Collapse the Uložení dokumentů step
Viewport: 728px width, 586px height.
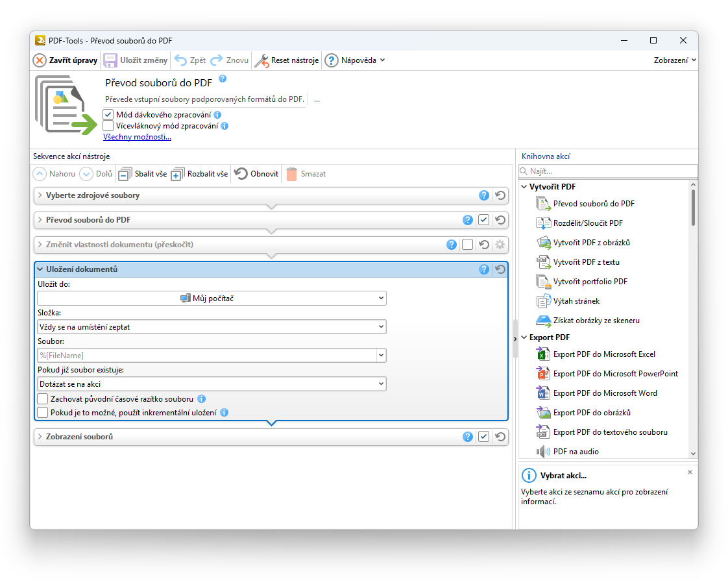click(40, 269)
